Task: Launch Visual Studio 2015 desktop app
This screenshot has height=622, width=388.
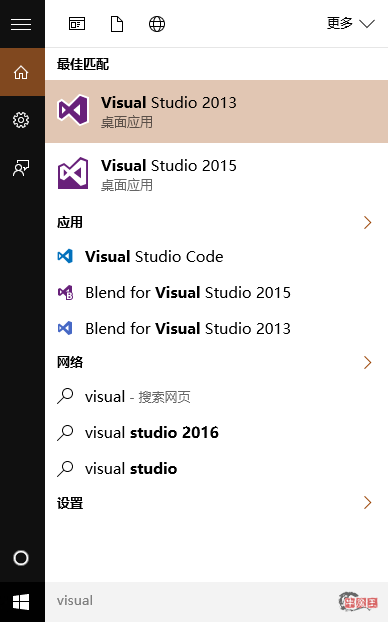Action: coord(217,174)
